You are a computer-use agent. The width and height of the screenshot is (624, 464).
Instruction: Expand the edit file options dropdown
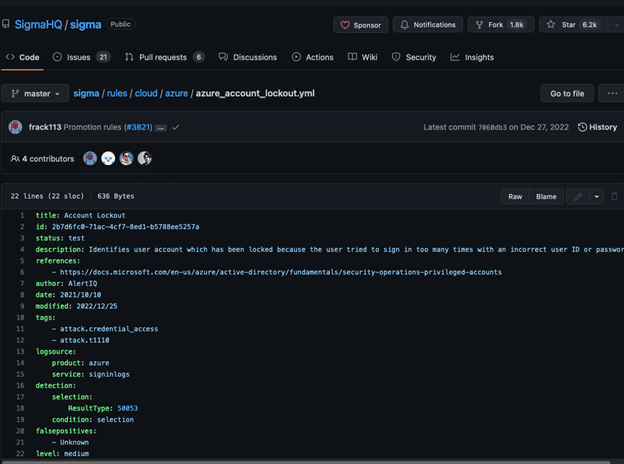(597, 197)
